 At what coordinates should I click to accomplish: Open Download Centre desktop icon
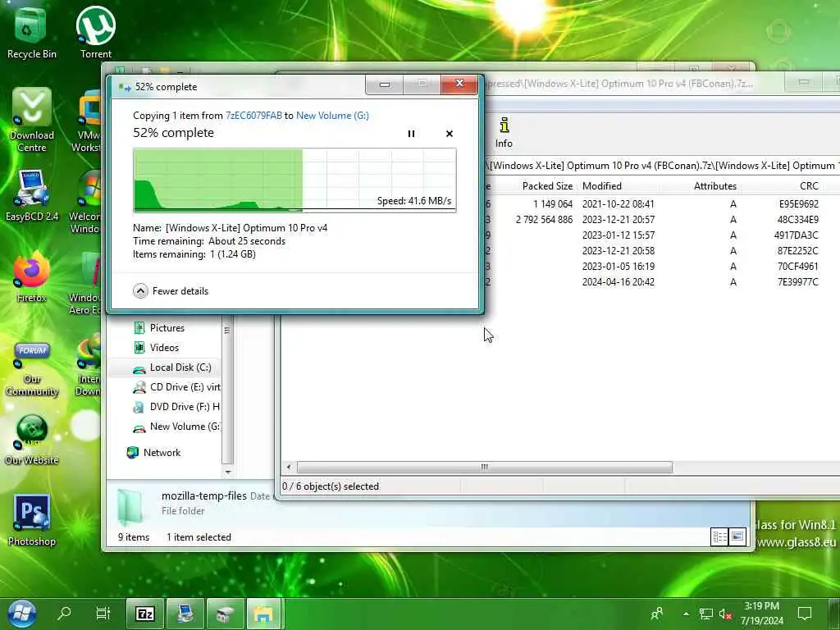point(32,120)
